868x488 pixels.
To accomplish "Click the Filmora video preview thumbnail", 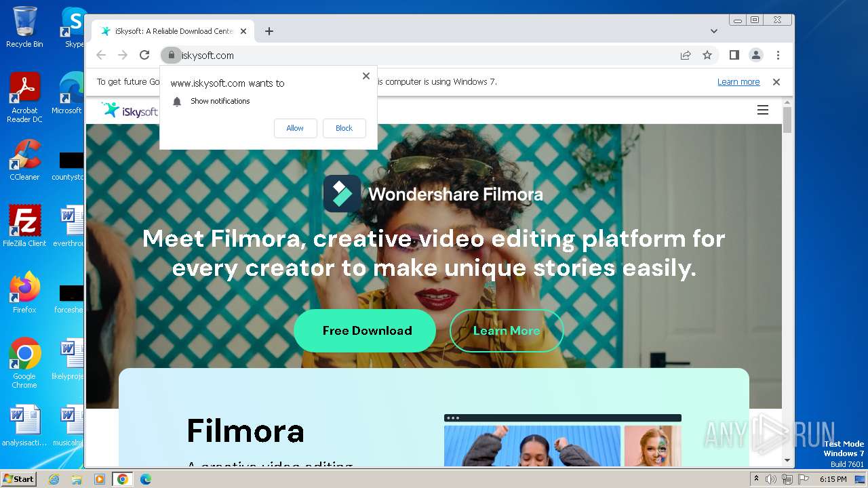I will [563, 441].
